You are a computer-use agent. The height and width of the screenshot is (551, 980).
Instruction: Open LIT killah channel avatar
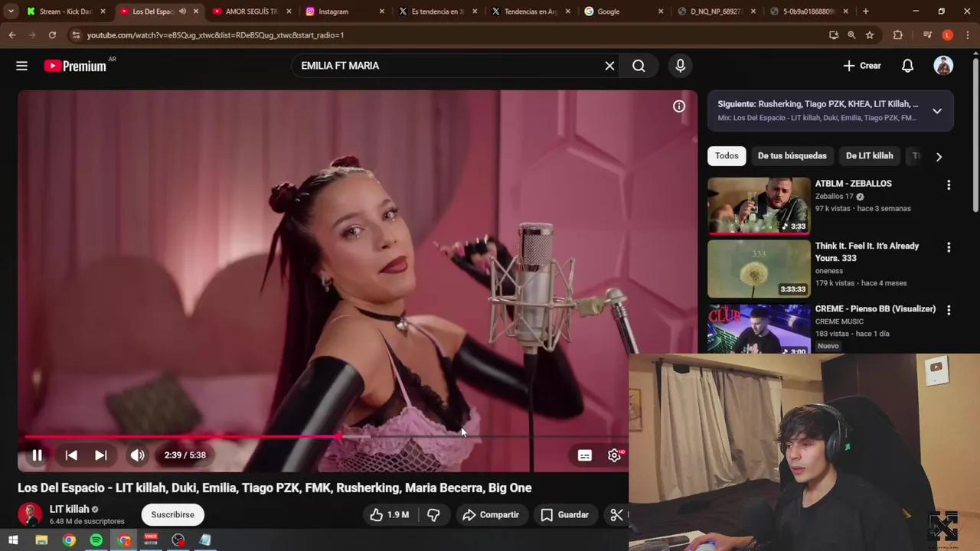(x=30, y=514)
